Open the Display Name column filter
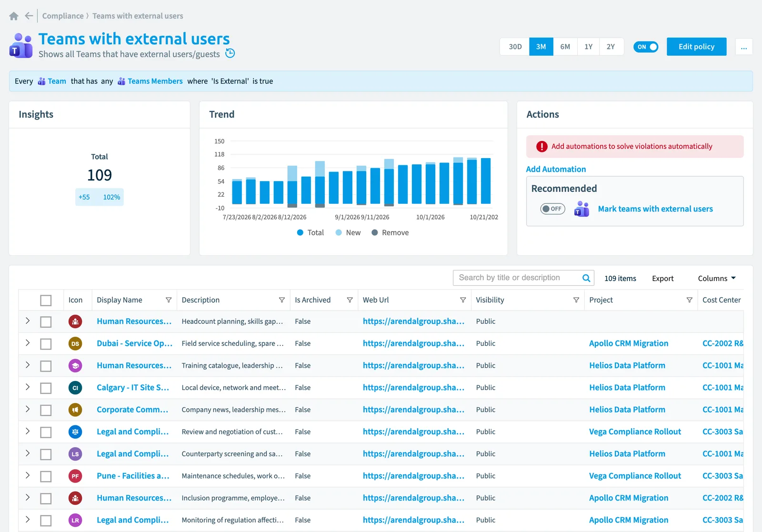This screenshot has height=532, width=762. pos(169,300)
